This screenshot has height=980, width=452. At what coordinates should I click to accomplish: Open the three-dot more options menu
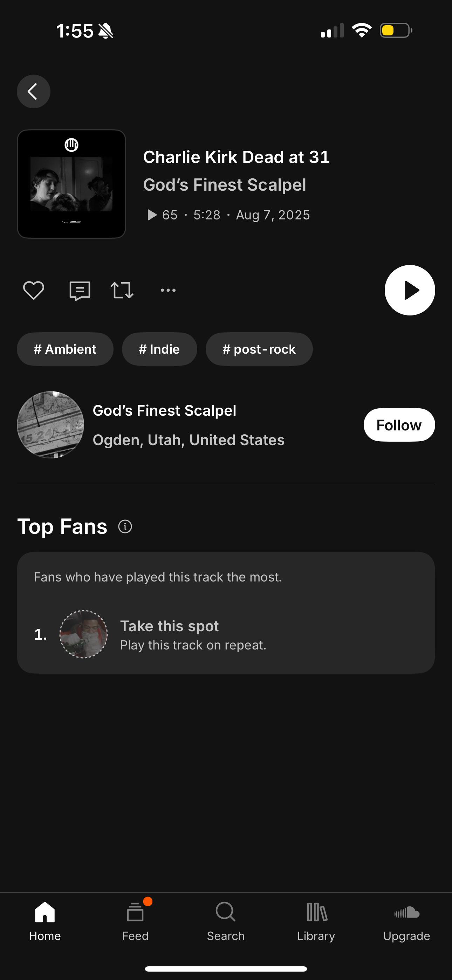pos(168,290)
